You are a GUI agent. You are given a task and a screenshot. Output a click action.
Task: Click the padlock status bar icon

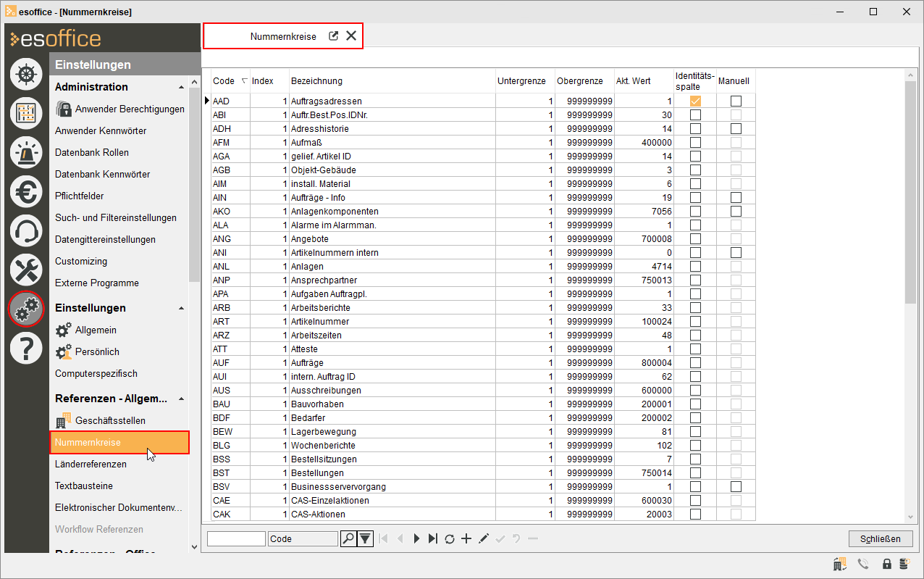pyautogui.click(x=886, y=564)
